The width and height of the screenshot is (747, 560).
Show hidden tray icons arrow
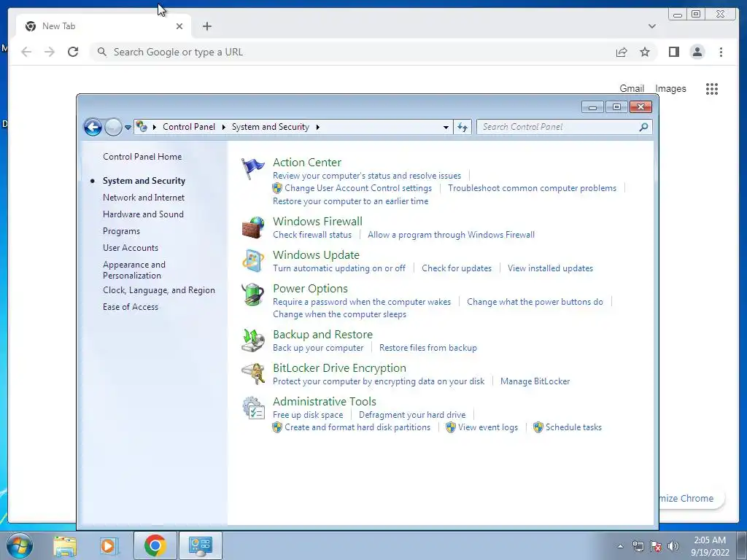tap(620, 546)
